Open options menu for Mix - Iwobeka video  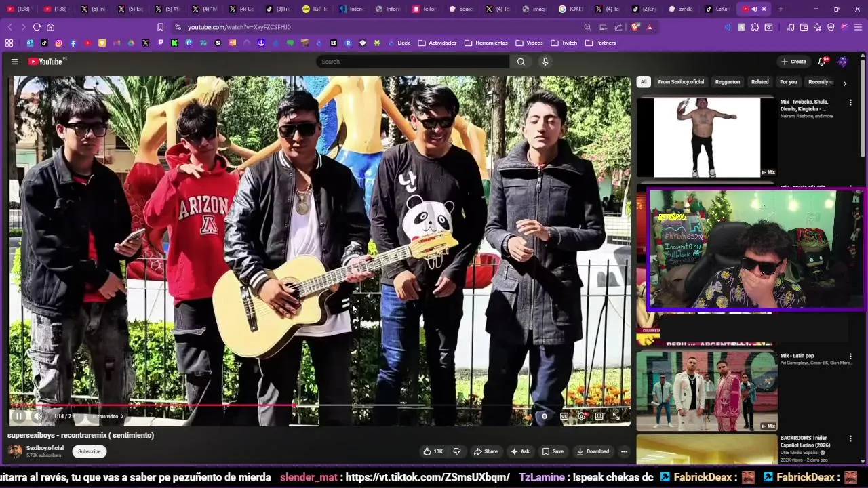coord(850,102)
